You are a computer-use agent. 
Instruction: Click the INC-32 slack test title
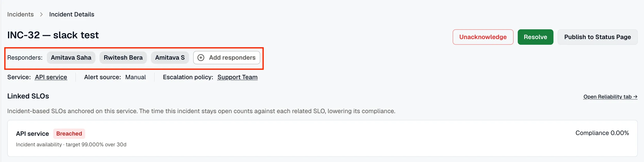[x=53, y=35]
